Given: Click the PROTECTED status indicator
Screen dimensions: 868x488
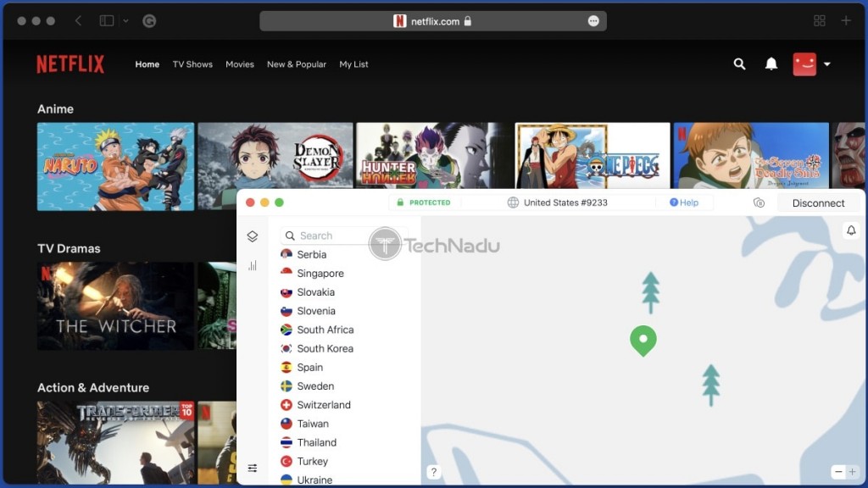Looking at the screenshot, I should [x=424, y=202].
